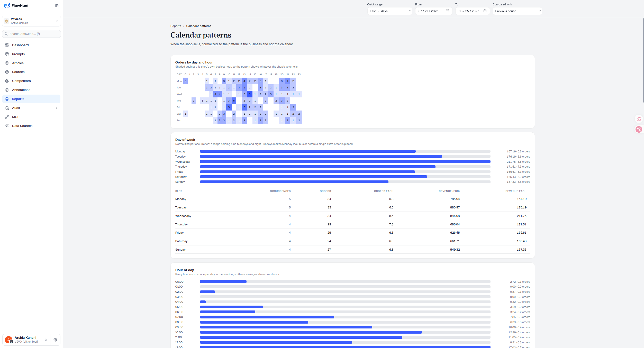Click the pink translate floating icon
Image resolution: width=644 pixels, height=348 pixels.
pyautogui.click(x=639, y=130)
